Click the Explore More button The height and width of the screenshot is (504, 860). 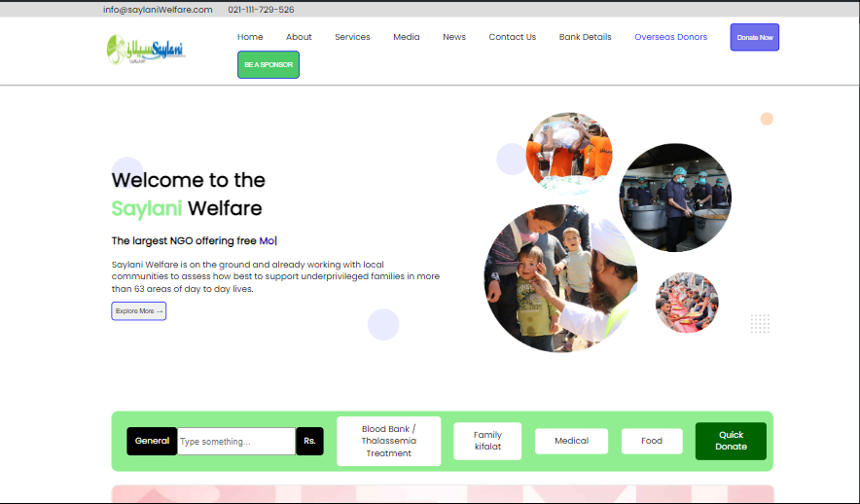(x=139, y=311)
